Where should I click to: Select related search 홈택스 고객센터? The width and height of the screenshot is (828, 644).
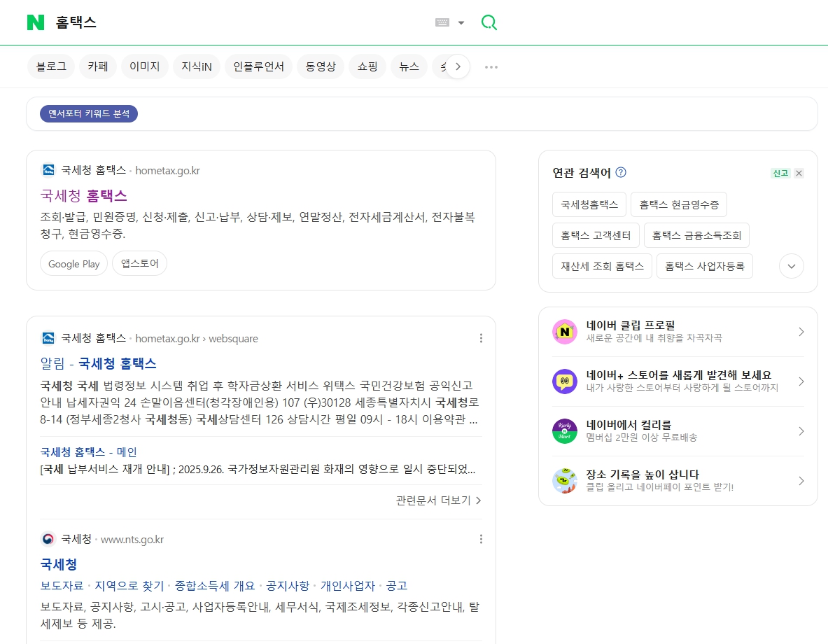pos(596,235)
